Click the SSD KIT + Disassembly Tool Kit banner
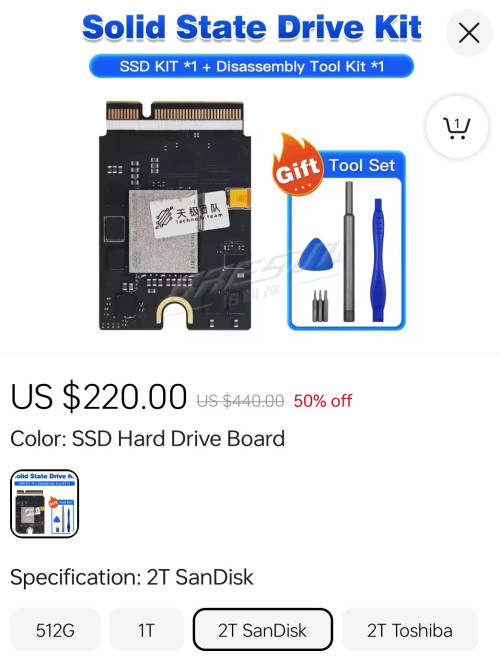The width and height of the screenshot is (500, 663). click(251, 66)
